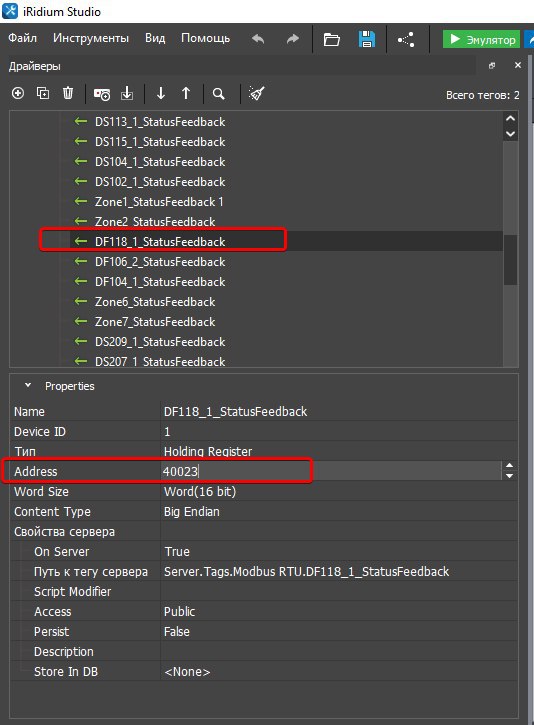Select Zone6_StatusFeedback tag

[155, 302]
